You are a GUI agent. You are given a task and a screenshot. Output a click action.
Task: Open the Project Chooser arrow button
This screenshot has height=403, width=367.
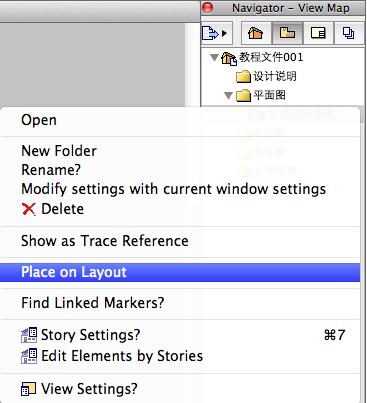coord(216,33)
